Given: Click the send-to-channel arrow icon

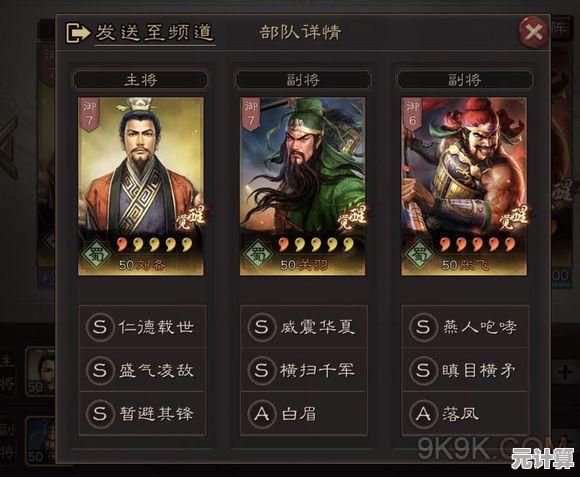Looking at the screenshot, I should click(78, 33).
